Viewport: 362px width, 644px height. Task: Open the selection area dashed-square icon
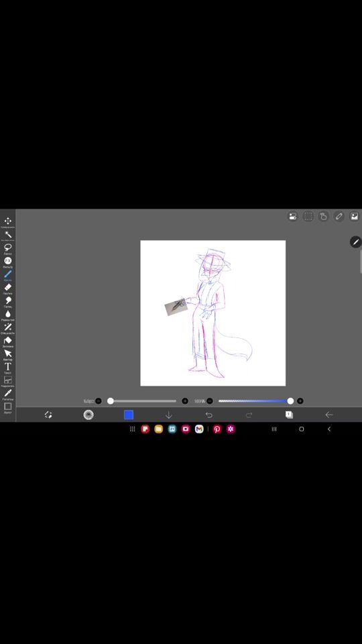point(308,217)
